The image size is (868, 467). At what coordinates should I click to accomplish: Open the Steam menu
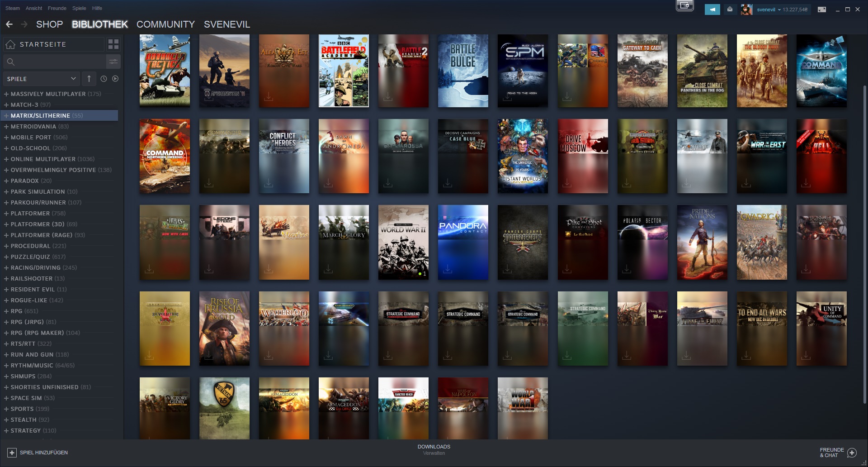click(x=13, y=8)
